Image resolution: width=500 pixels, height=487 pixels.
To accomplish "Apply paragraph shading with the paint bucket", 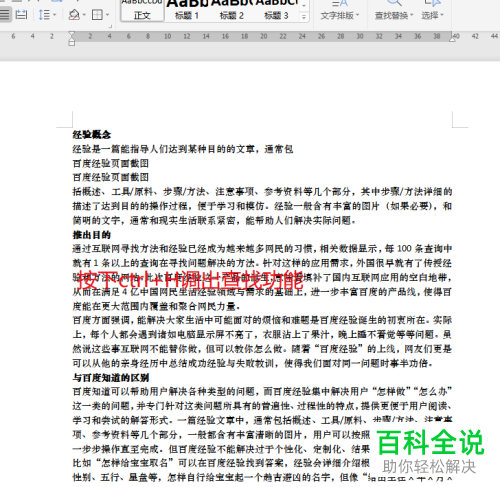I will (74, 15).
